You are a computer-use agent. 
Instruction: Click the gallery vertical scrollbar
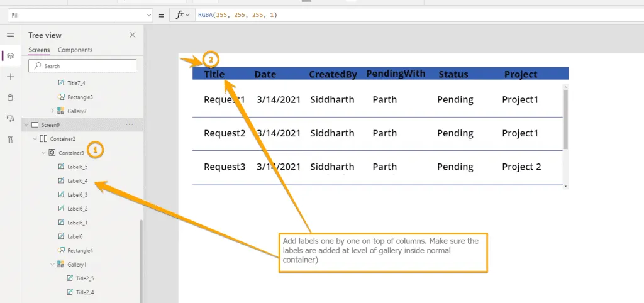(x=565, y=119)
